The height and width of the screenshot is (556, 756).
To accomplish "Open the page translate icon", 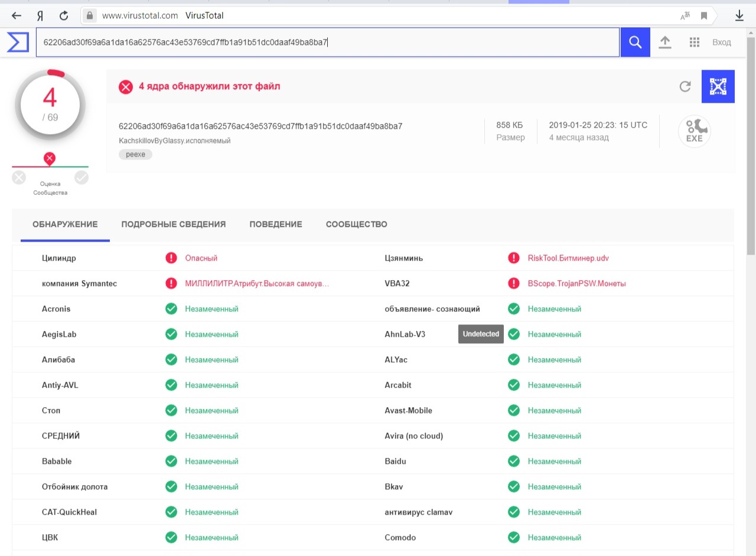I will tap(685, 16).
